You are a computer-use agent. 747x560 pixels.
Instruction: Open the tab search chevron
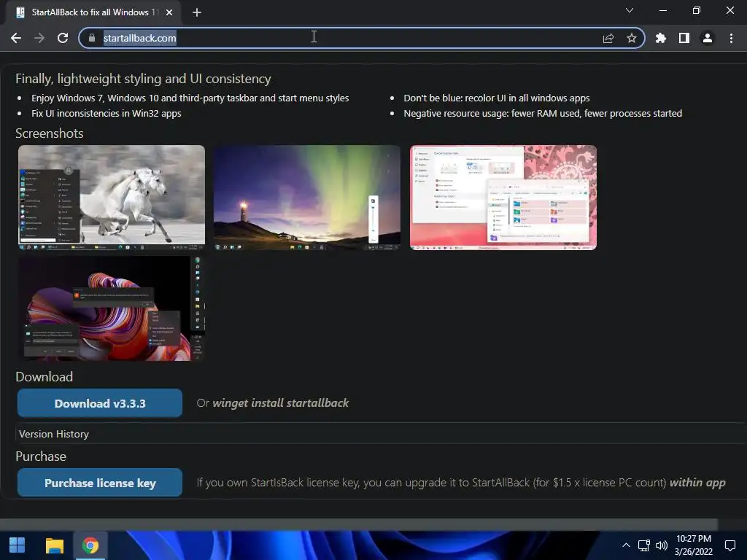tap(630, 10)
